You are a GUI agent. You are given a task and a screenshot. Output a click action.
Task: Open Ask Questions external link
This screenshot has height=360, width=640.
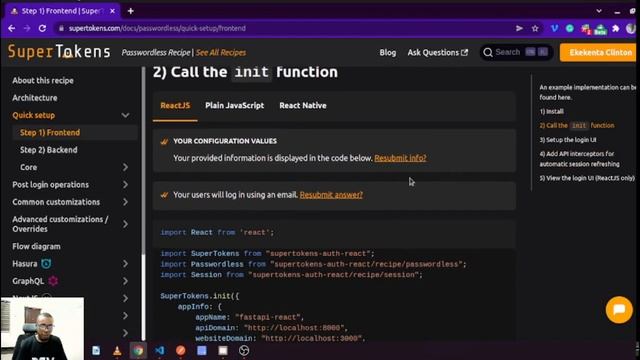[438, 53]
